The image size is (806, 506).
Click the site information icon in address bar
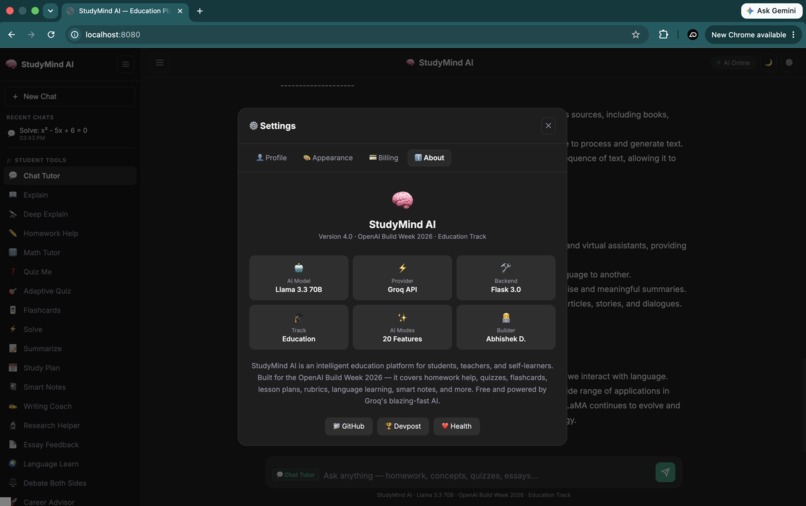pyautogui.click(x=75, y=34)
